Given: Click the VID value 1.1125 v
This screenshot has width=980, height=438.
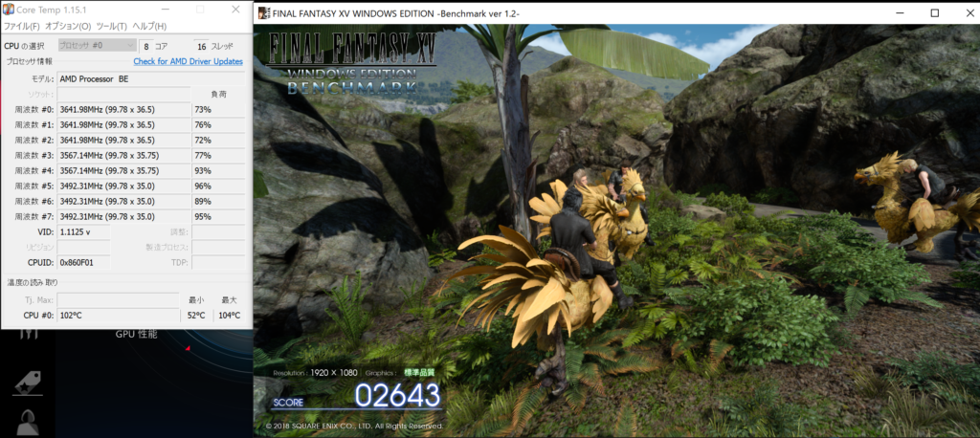Looking at the screenshot, I should pos(84,231).
